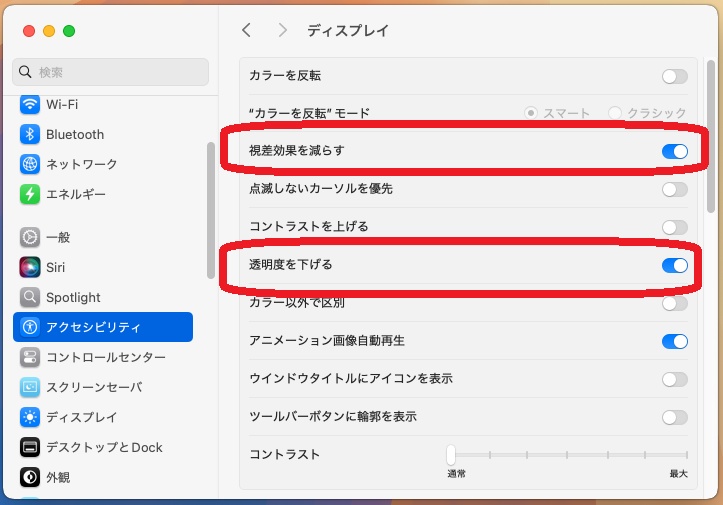Select エネルギー in the sidebar
The image size is (723, 505).
tap(102, 194)
